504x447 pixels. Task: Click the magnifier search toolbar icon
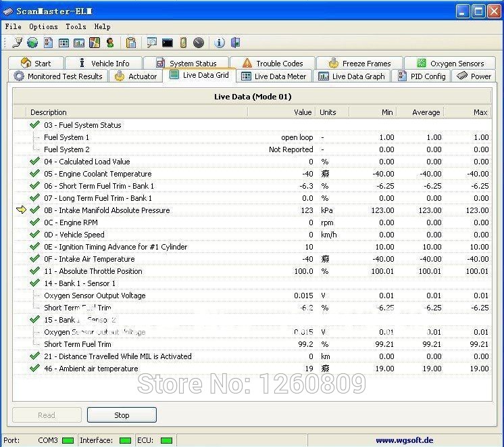click(152, 43)
